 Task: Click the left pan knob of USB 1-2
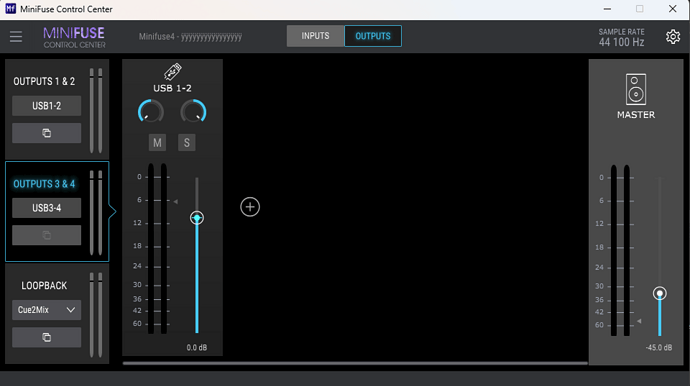[151, 111]
